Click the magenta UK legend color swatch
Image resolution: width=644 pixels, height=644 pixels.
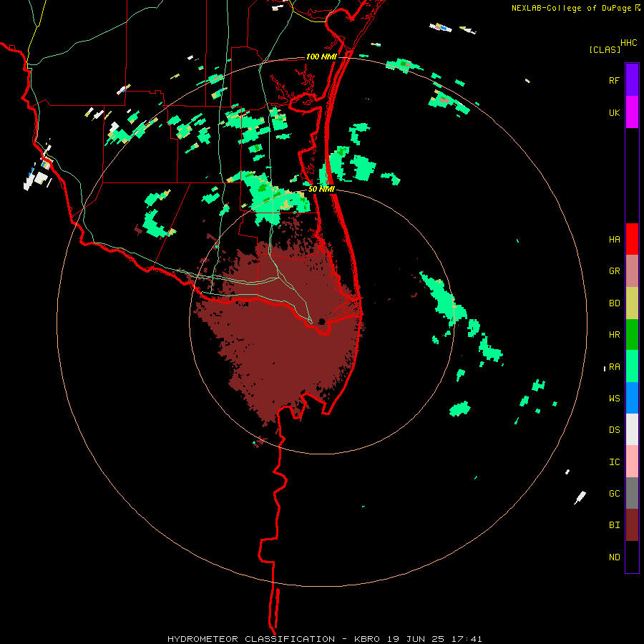click(x=632, y=112)
